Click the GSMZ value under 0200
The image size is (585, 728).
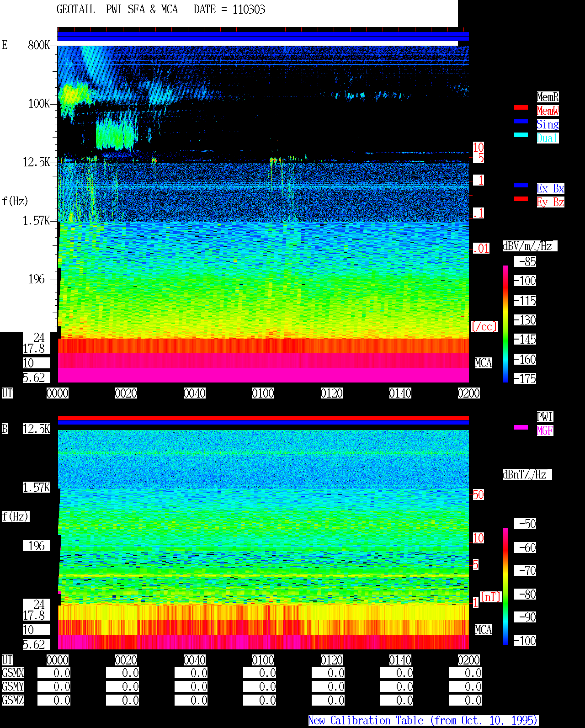click(465, 700)
